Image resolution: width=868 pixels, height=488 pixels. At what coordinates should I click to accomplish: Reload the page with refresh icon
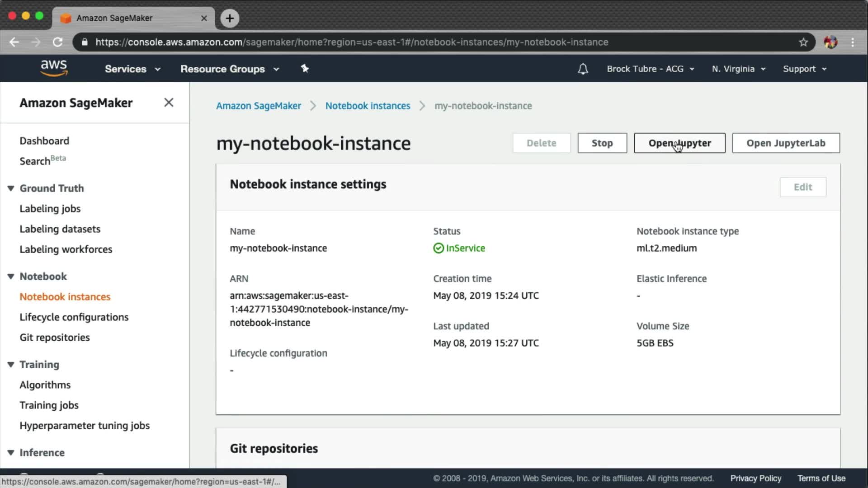point(57,42)
